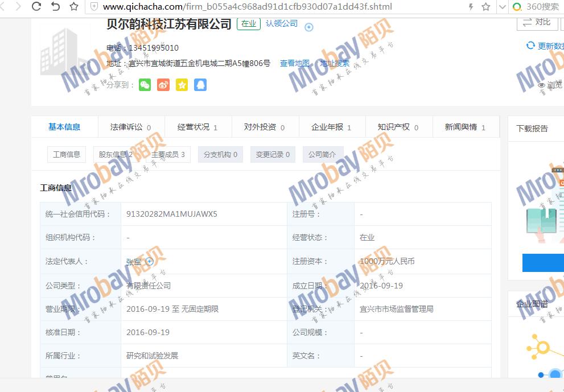Viewport: 564px width, 392px height.
Task: Open the 法律诉讼 tab
Action: [130, 127]
